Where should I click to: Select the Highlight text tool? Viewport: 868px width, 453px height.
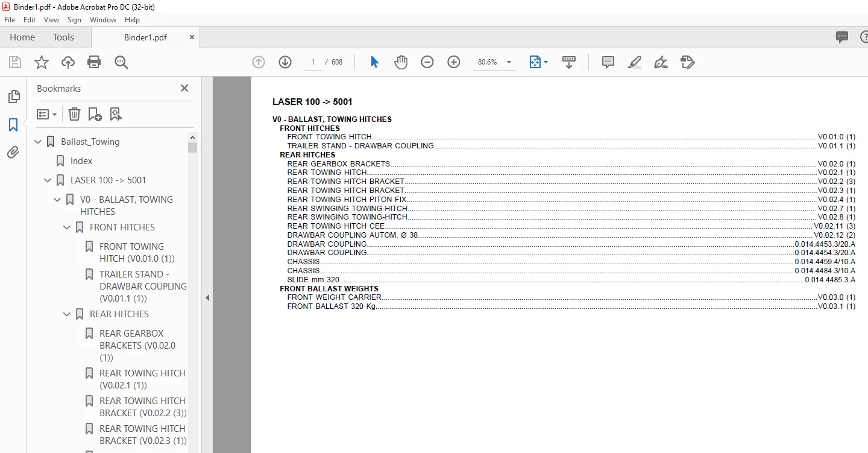tap(635, 62)
